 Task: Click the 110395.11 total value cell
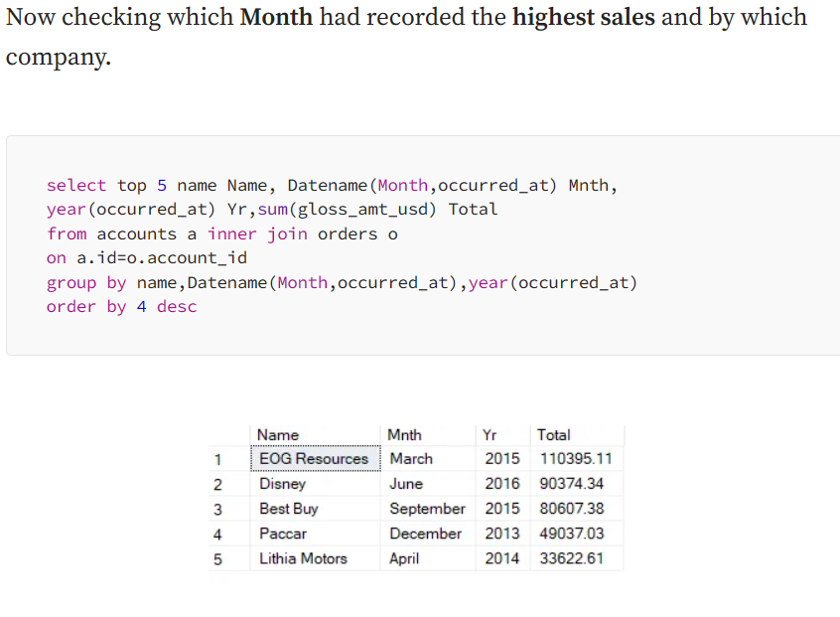pos(577,459)
